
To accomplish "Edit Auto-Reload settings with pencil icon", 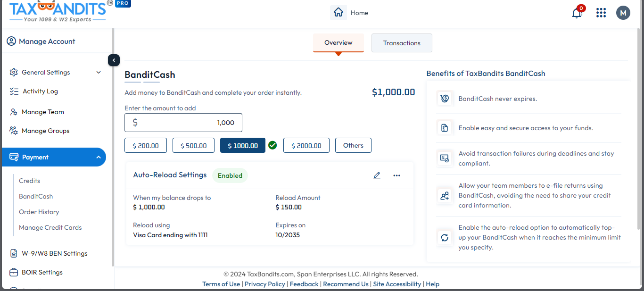I will click(377, 175).
